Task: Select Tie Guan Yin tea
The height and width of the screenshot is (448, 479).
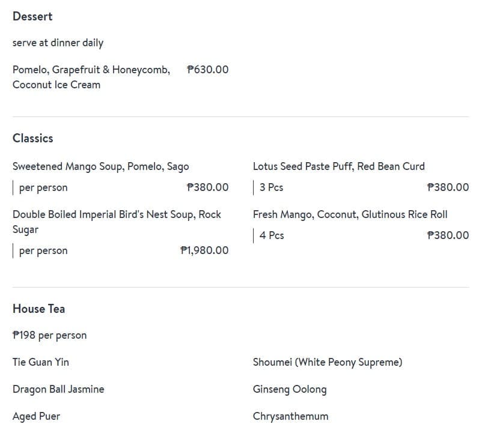Action: [x=41, y=362]
